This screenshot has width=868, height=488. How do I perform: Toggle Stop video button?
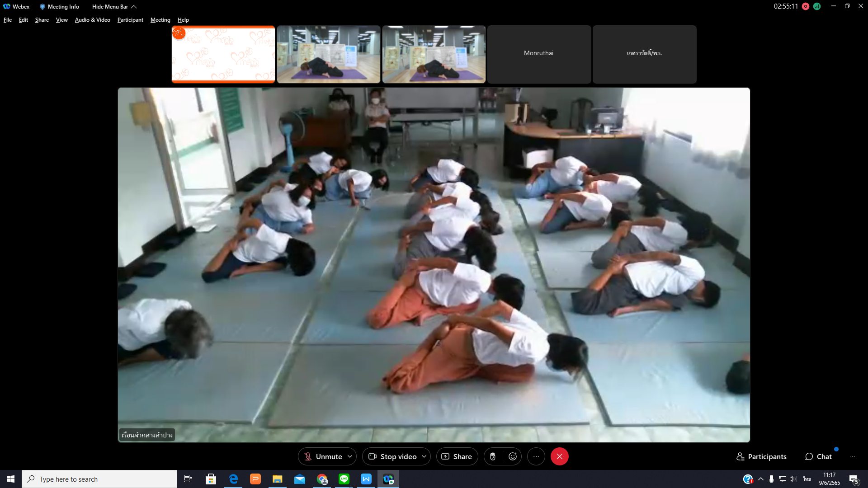point(392,456)
